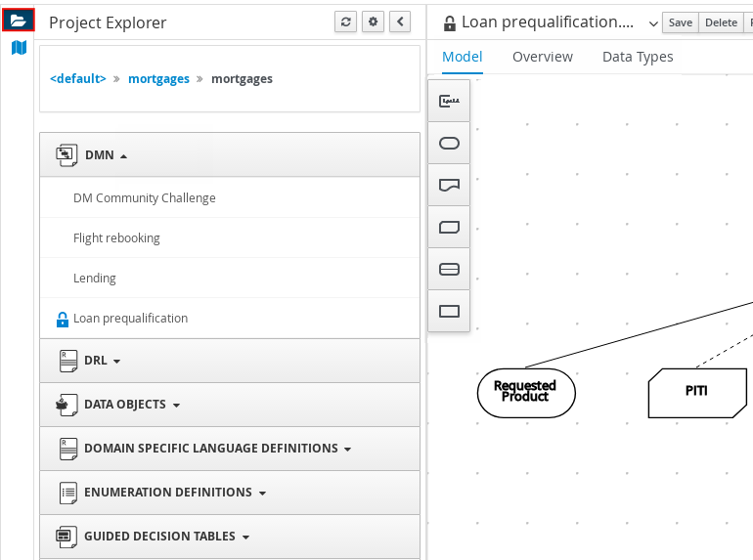Screen dimensions: 753x560
Task: Click the <default> breadcrumb link
Action: coord(78,79)
